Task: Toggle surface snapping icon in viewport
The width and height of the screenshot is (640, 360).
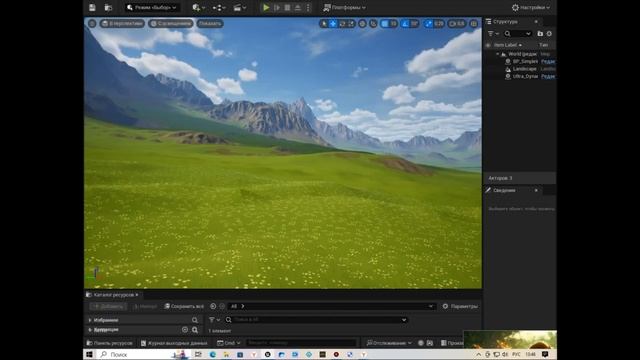Action: click(373, 24)
